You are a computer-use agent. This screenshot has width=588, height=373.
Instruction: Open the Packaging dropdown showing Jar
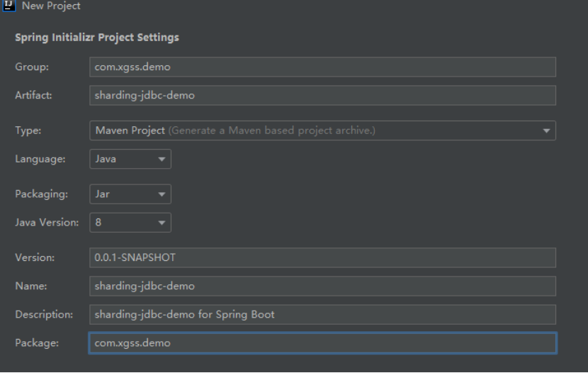[x=130, y=194]
